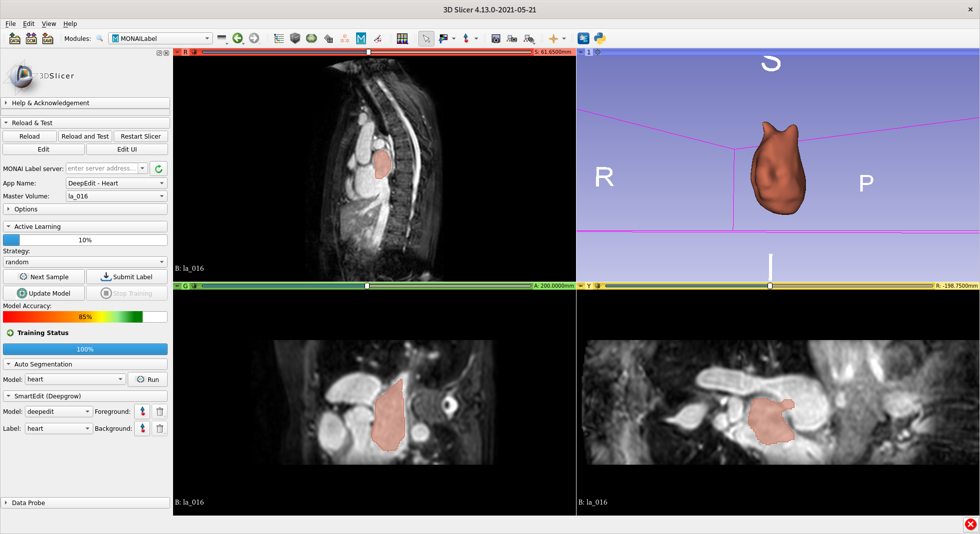
Task: Click the Foreground fiducial placement button
Action: pyautogui.click(x=142, y=411)
